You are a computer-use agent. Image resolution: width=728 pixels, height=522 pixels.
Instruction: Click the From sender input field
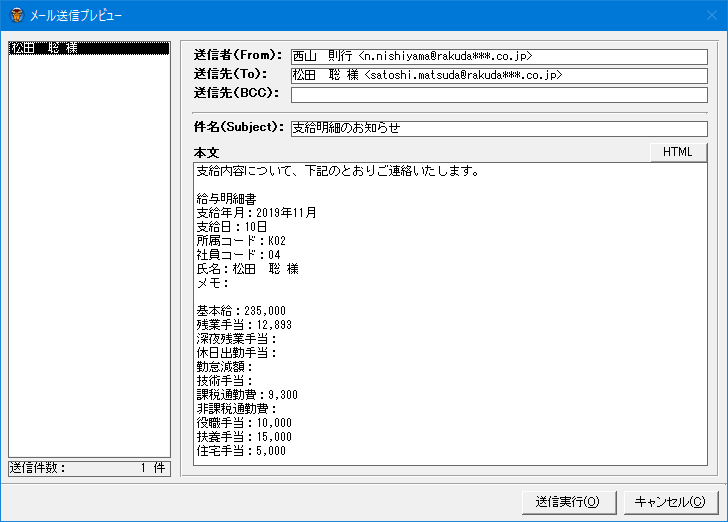click(499, 57)
